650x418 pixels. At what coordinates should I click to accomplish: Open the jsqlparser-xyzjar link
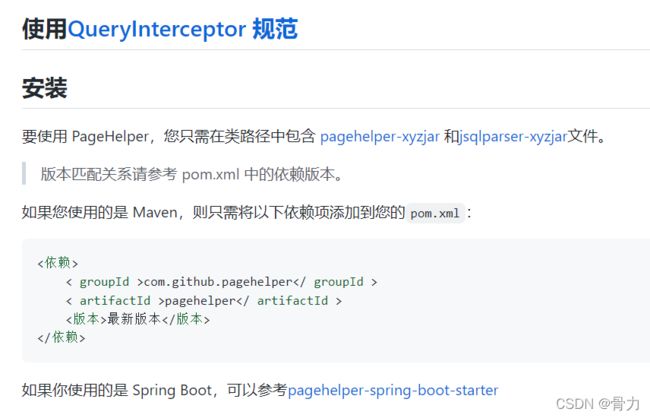coord(513,136)
